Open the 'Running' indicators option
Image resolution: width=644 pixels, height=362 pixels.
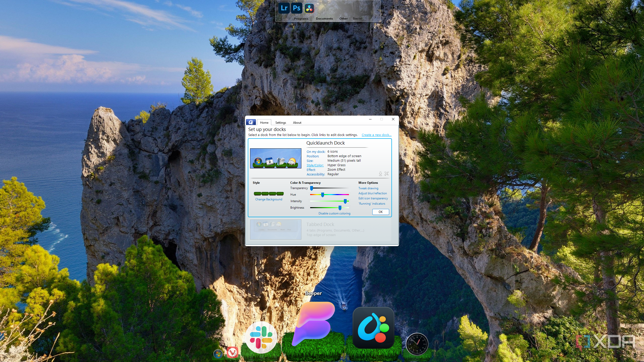click(x=372, y=204)
